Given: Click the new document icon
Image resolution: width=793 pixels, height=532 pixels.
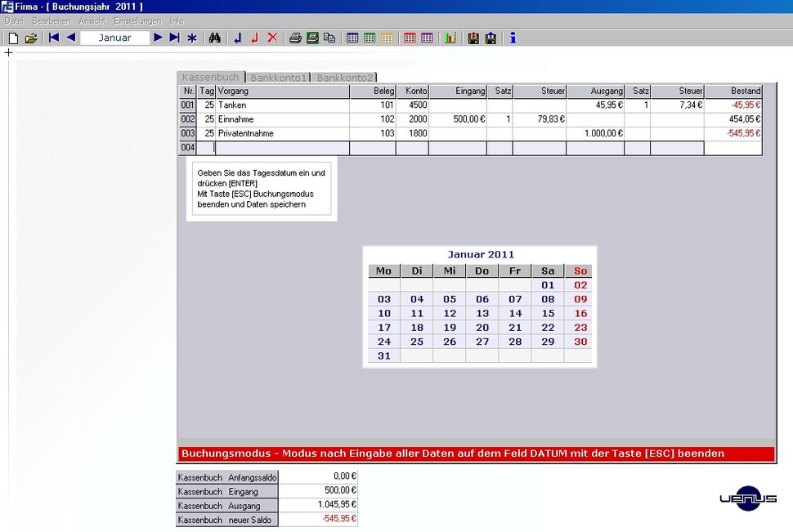Looking at the screenshot, I should pyautogui.click(x=14, y=38).
